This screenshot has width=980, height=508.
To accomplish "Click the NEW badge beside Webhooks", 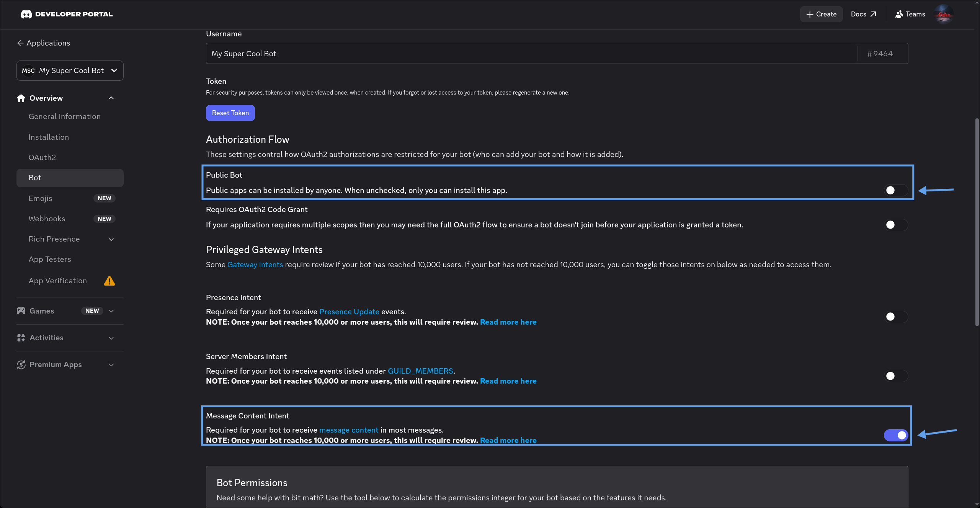I will pos(104,219).
